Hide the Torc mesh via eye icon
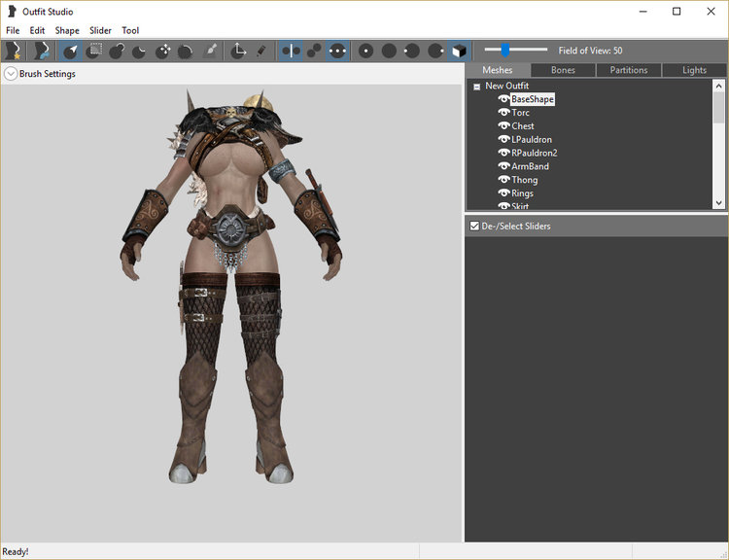Screen dimensions: 729x560 (503, 113)
